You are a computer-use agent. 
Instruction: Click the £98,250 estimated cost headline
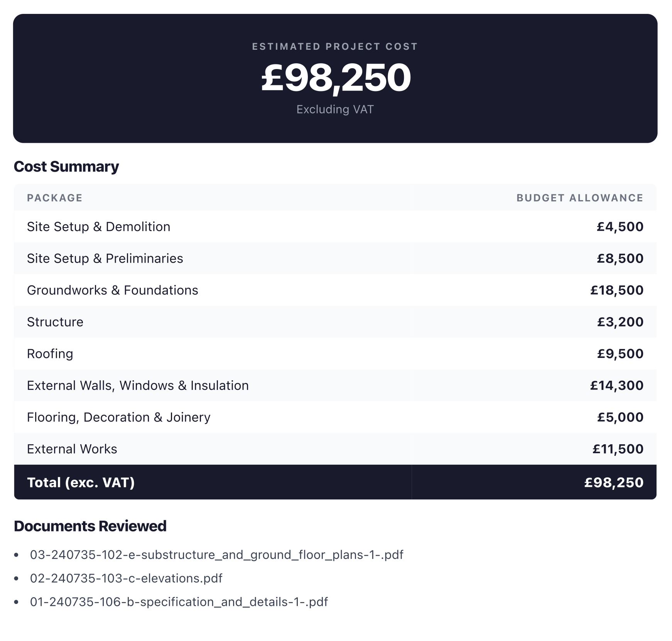336,78
